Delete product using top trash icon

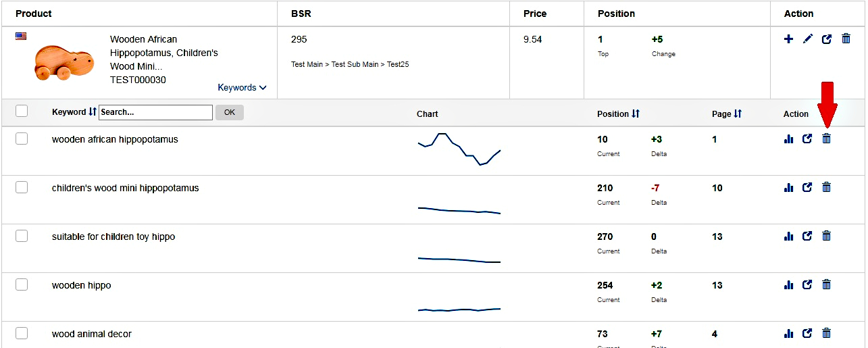pos(846,39)
